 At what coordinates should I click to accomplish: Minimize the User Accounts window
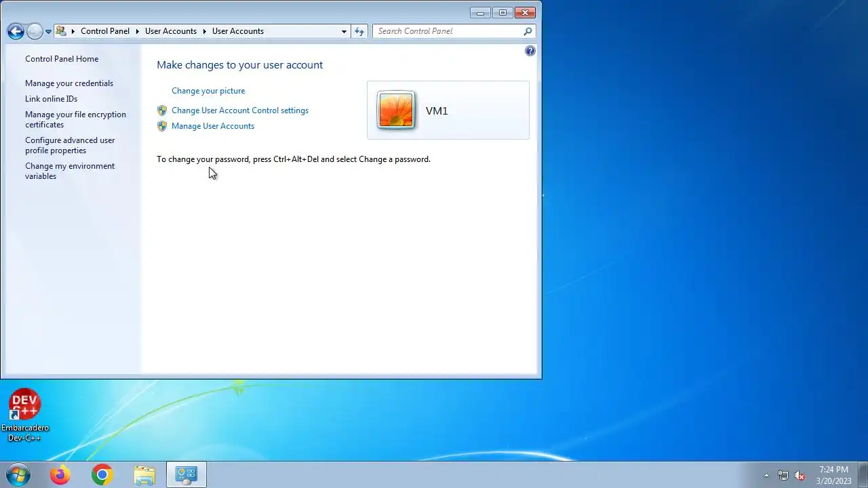480,12
